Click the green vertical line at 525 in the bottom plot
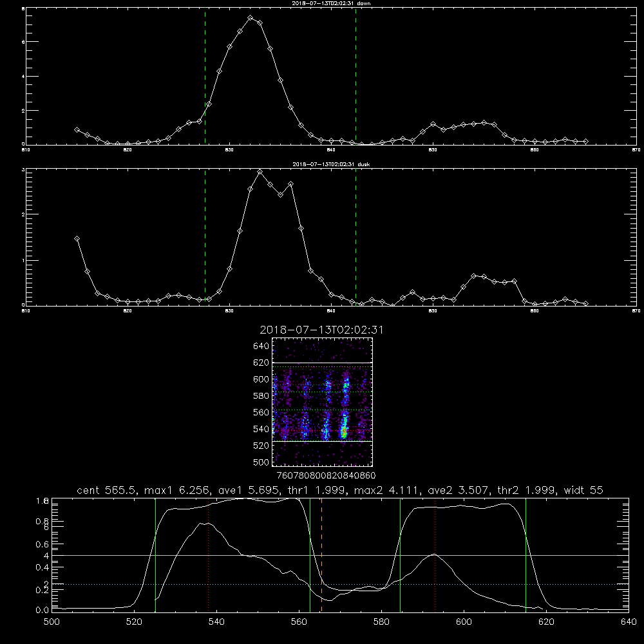 pos(155,555)
